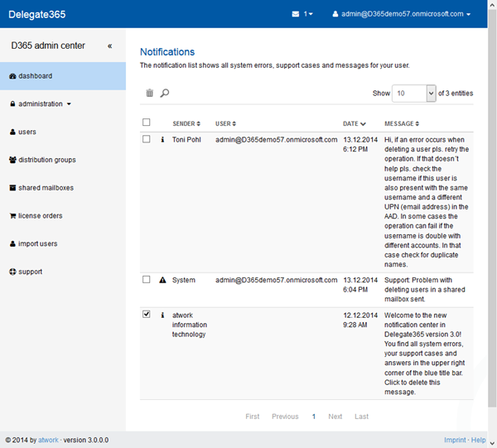
Task: Click the trash can delete icon
Action: 149,93
